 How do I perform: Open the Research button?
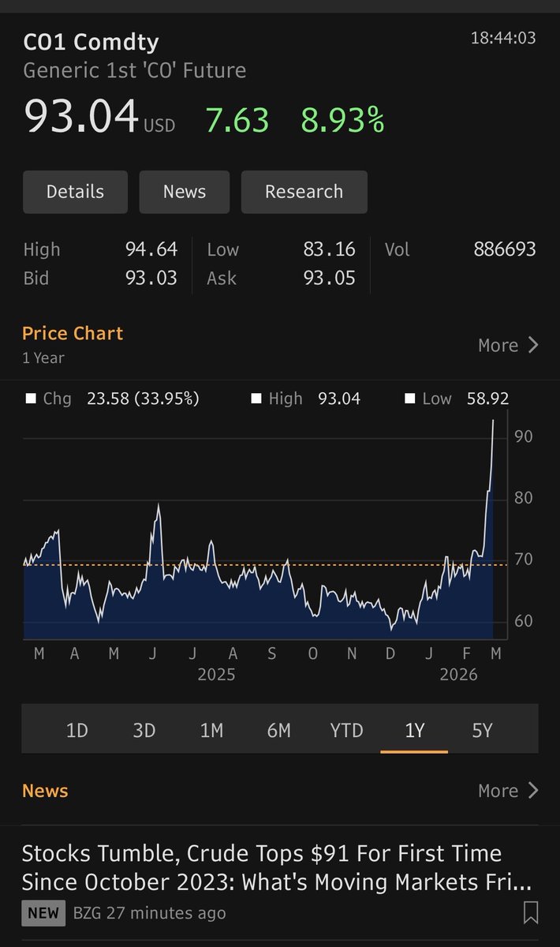pyautogui.click(x=304, y=192)
